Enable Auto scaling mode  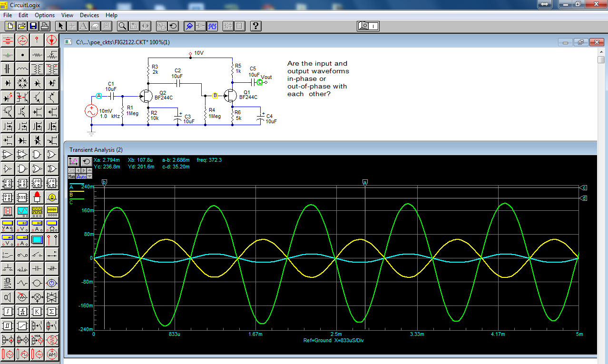coord(81,177)
